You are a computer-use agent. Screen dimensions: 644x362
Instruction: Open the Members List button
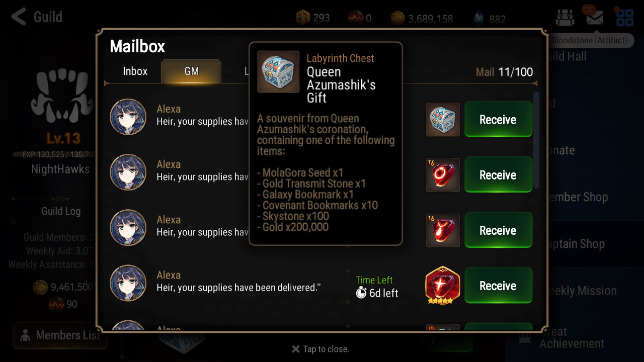pos(60,335)
